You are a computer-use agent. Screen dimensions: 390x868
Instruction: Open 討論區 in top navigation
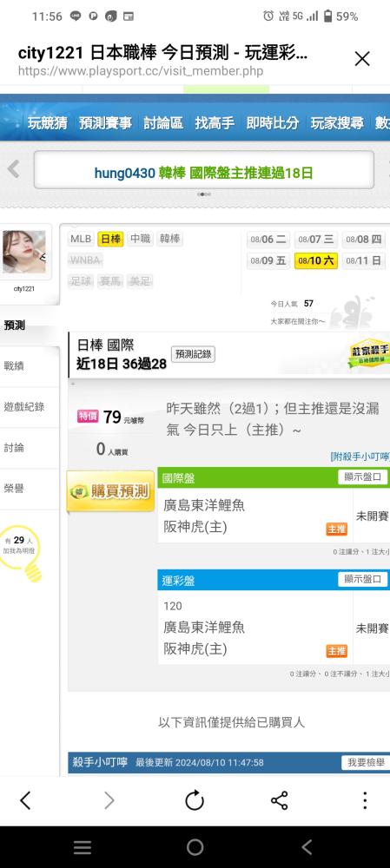pos(163,123)
